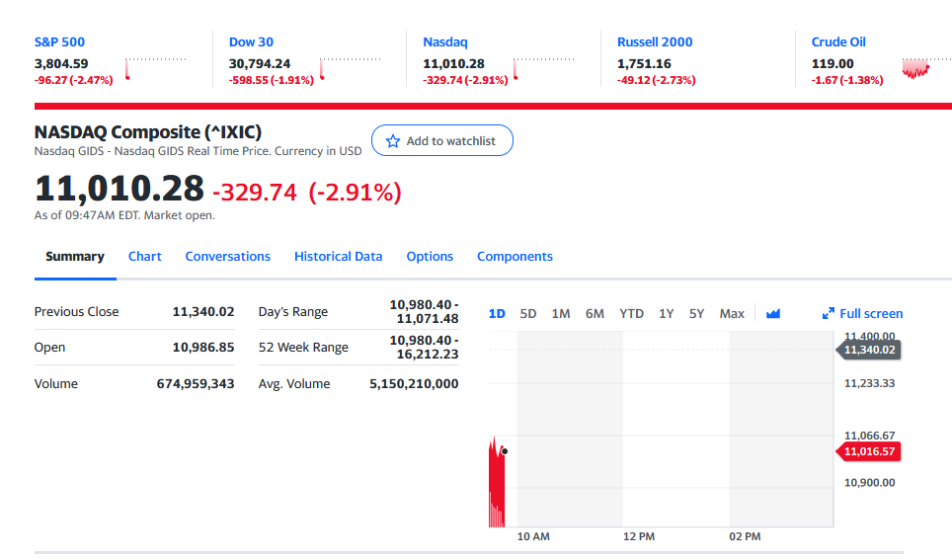The height and width of the screenshot is (560, 952).
Task: Open chart in Full screen
Action: [863, 313]
